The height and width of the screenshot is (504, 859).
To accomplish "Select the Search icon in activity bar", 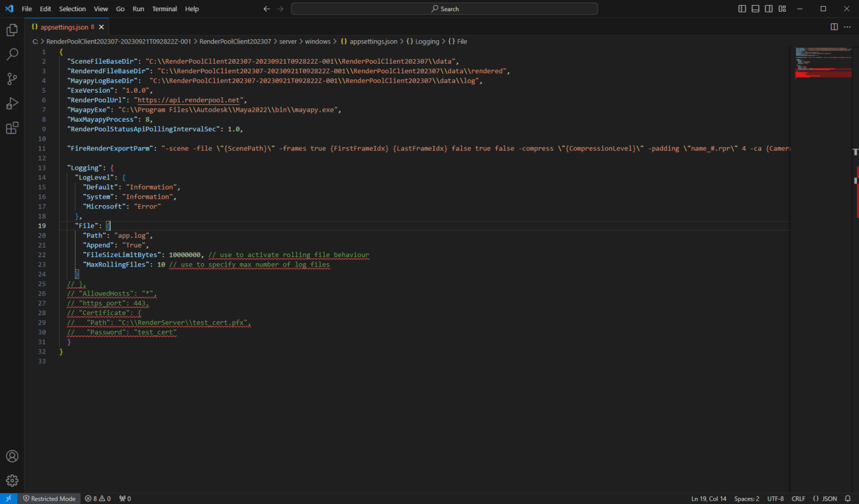I will (x=12, y=54).
